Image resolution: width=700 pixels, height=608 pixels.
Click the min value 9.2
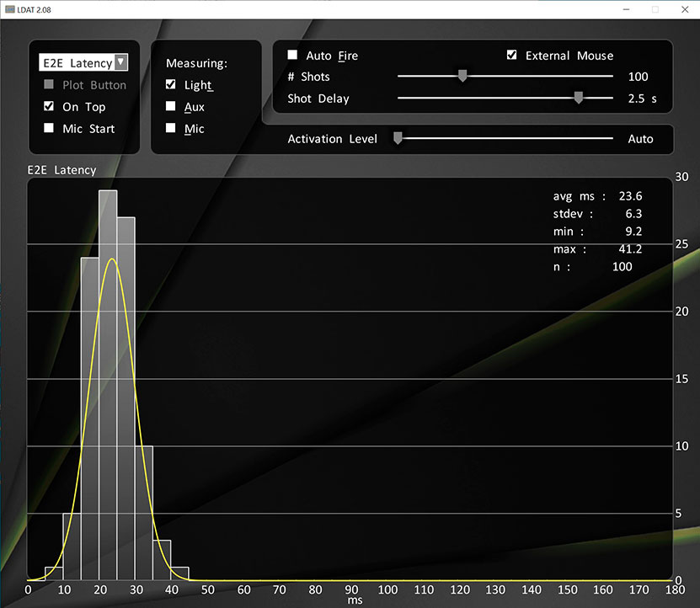633,232
